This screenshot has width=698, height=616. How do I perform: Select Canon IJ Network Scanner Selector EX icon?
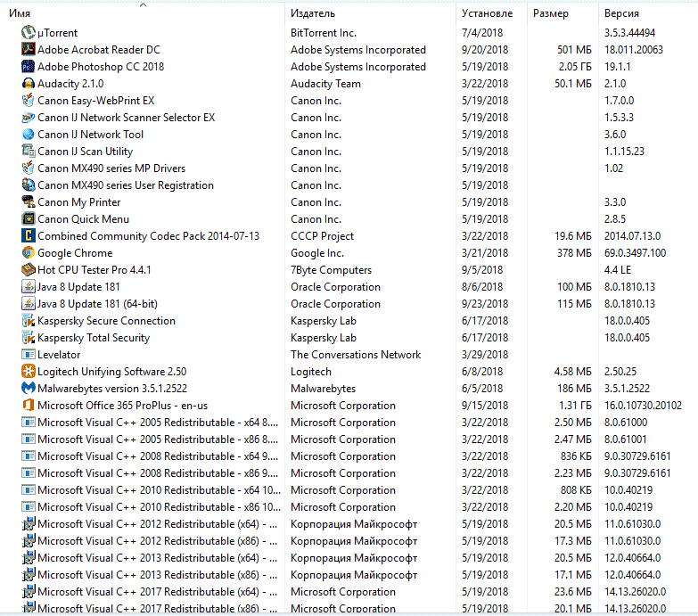pos(28,117)
